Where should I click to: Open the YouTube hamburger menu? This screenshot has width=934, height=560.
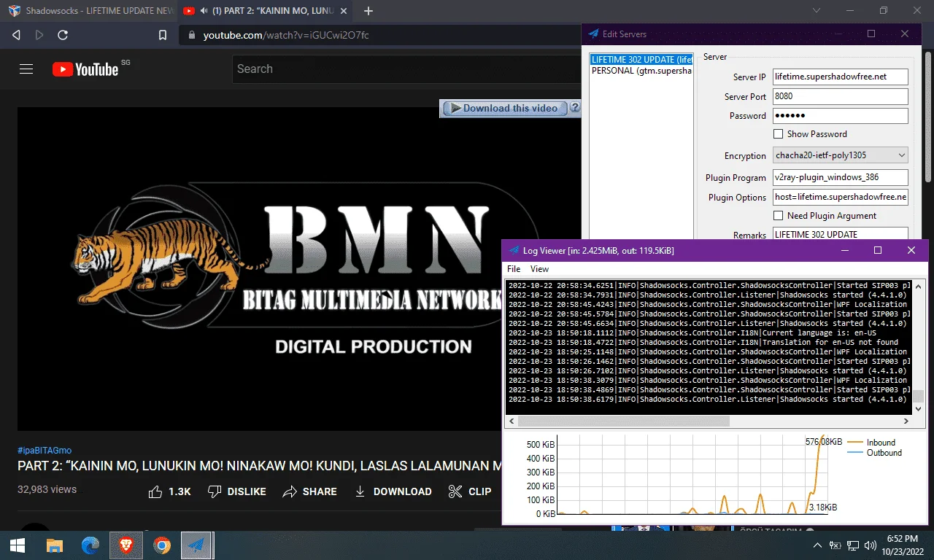pos(26,69)
